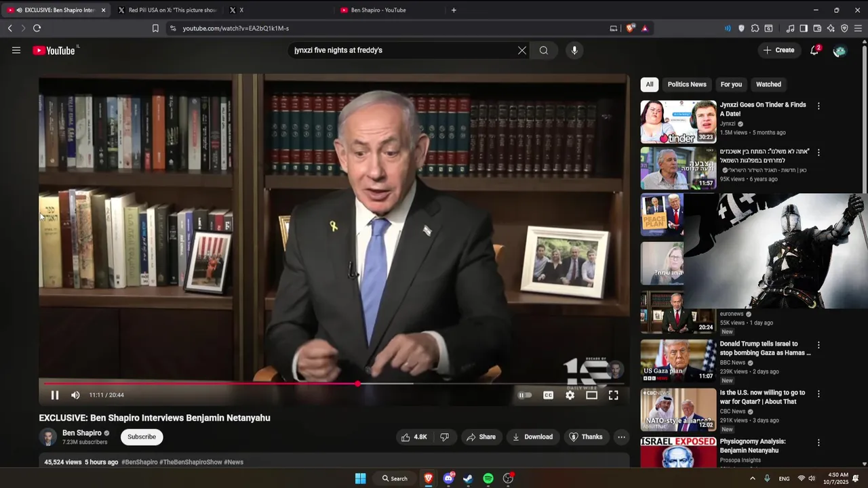Mute the video volume

(x=75, y=395)
